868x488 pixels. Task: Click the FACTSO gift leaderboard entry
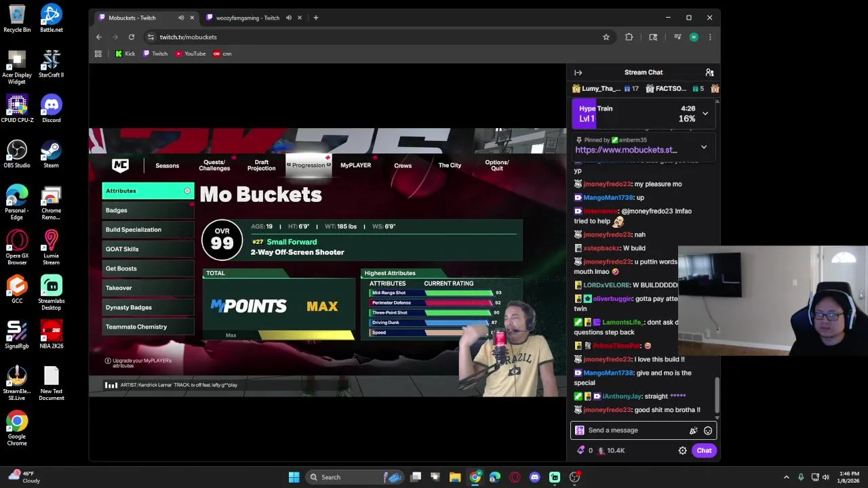click(675, 89)
